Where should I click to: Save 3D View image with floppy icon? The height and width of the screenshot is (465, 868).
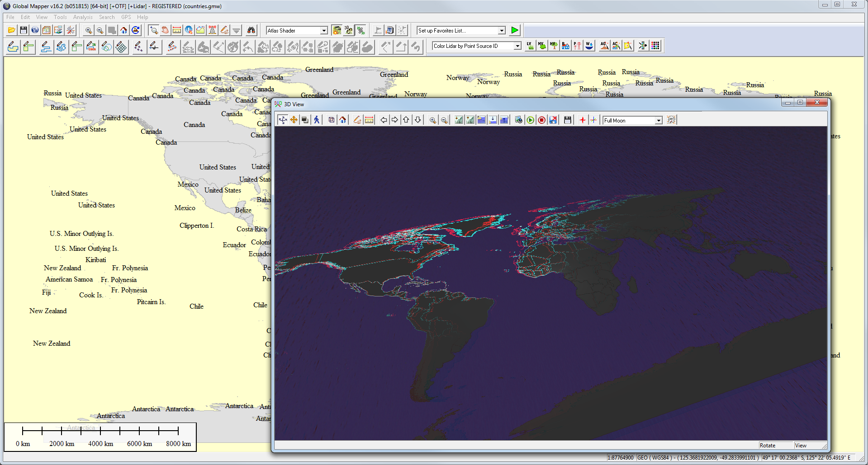[568, 120]
